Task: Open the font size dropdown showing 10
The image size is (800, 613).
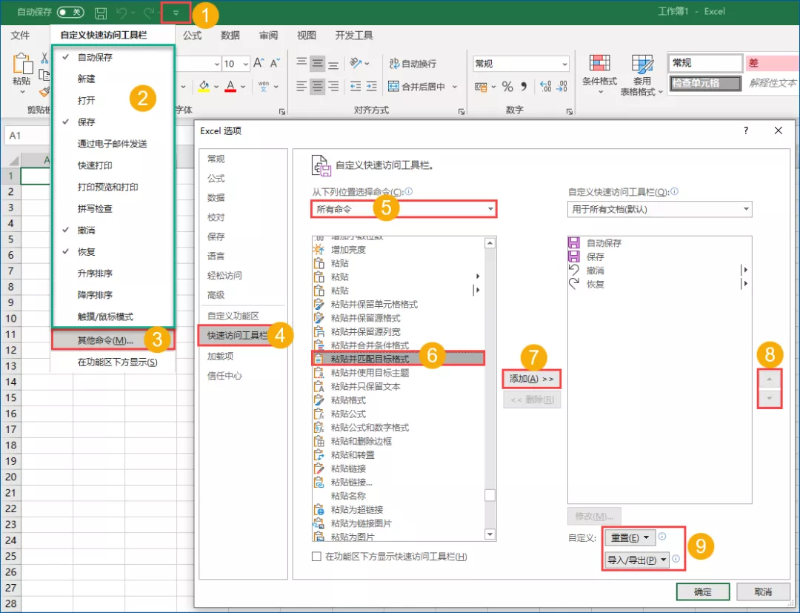Action: tap(245, 64)
